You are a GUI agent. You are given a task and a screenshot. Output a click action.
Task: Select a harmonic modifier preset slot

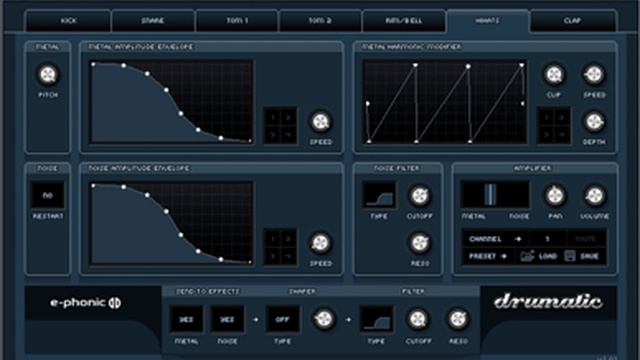click(x=554, y=126)
